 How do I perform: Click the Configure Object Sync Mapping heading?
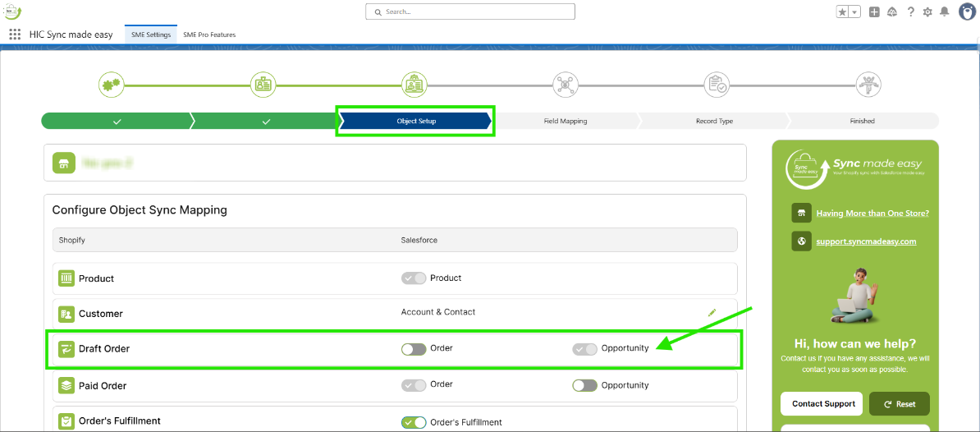coord(140,210)
